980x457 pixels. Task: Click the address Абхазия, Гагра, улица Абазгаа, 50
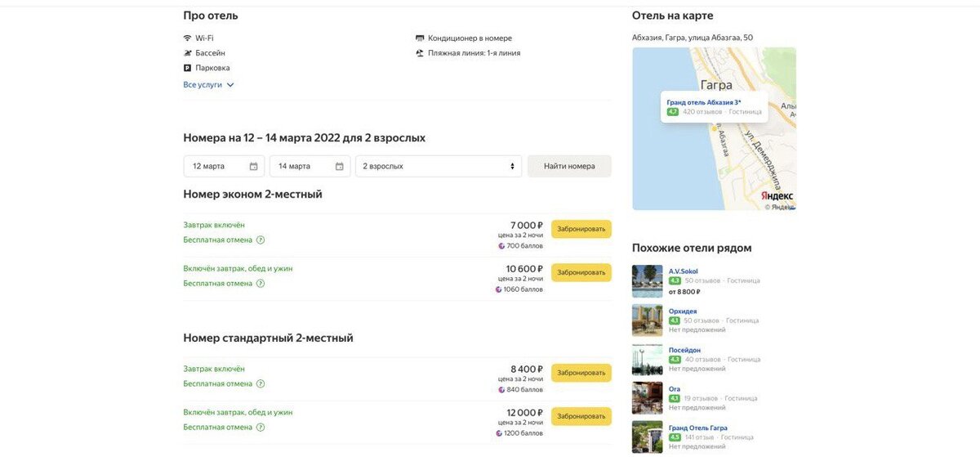pyautogui.click(x=693, y=38)
